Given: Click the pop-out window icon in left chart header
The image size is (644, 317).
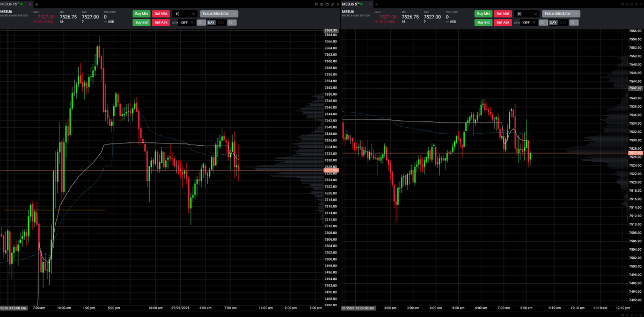Looking at the screenshot, I should tap(327, 4).
